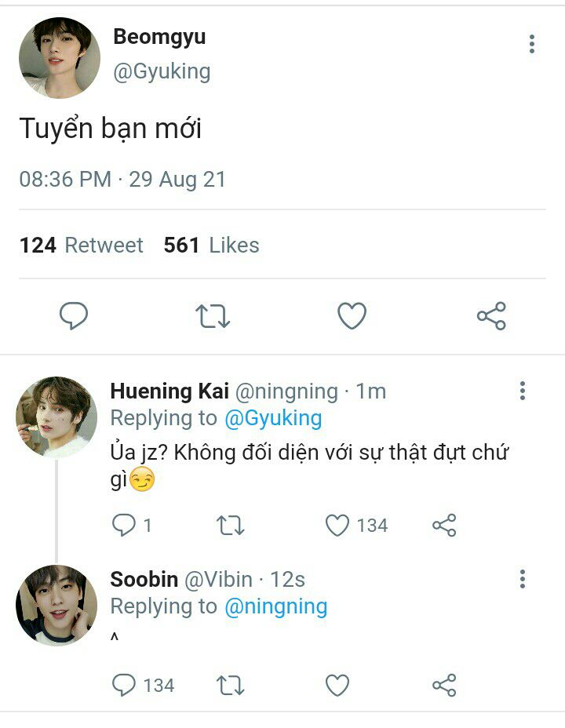View the 561 Likes list

pyautogui.click(x=211, y=246)
